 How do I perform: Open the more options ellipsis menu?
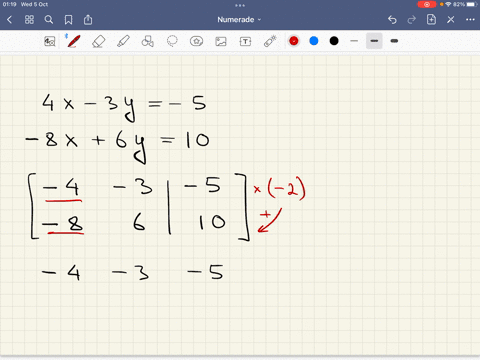470,20
